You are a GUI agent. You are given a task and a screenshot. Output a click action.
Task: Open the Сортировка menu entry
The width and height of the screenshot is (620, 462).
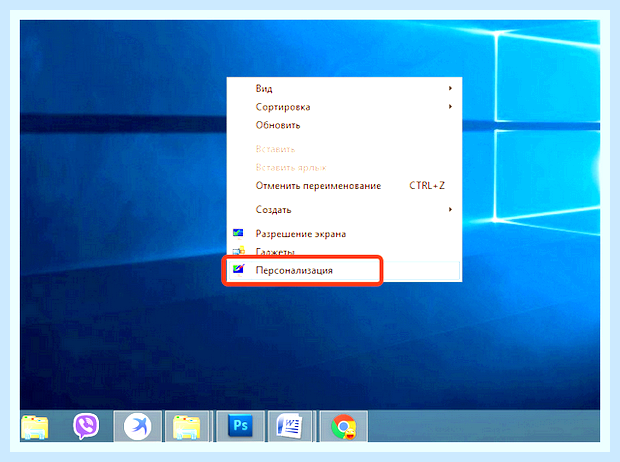[x=344, y=107]
